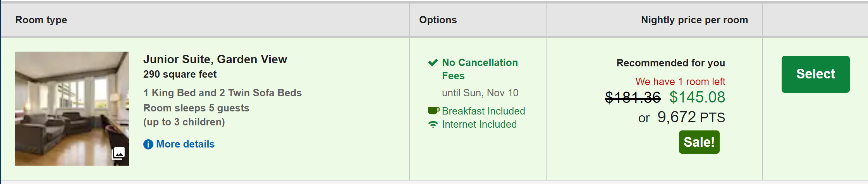Screen dimensions: 868x184
Task: Click the crossed-out $181.36 original price
Action: (633, 97)
